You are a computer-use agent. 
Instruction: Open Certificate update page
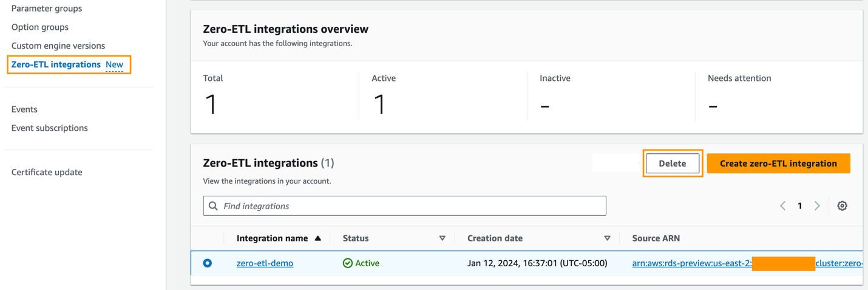[47, 172]
